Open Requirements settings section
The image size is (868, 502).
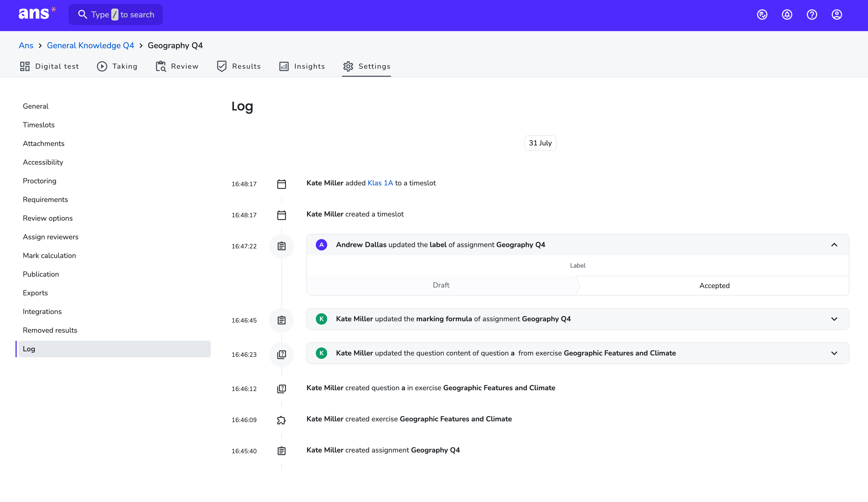pos(45,199)
